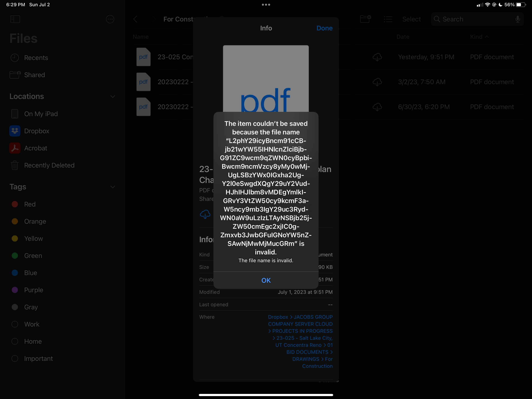
Task: Dismiss the invalid file name alert with OK
Action: [x=266, y=280]
